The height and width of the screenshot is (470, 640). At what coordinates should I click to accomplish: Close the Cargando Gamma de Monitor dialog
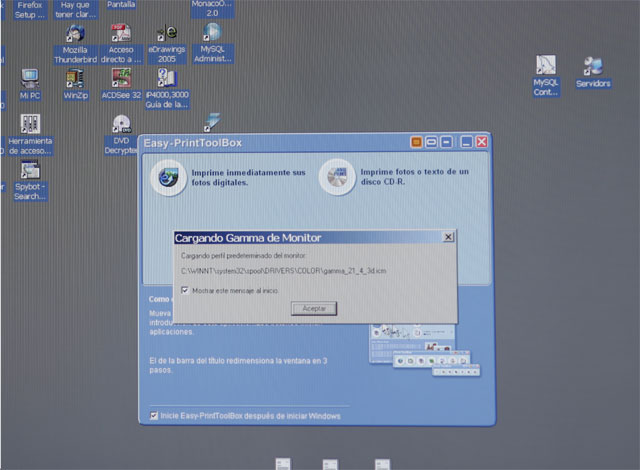447,237
